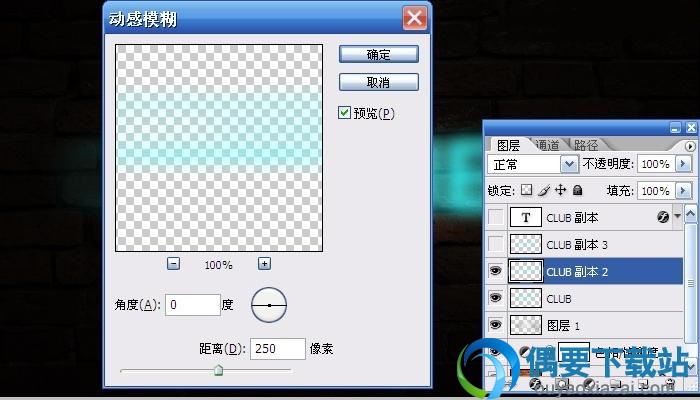
Task: Zoom in the blur preview
Action: click(264, 263)
